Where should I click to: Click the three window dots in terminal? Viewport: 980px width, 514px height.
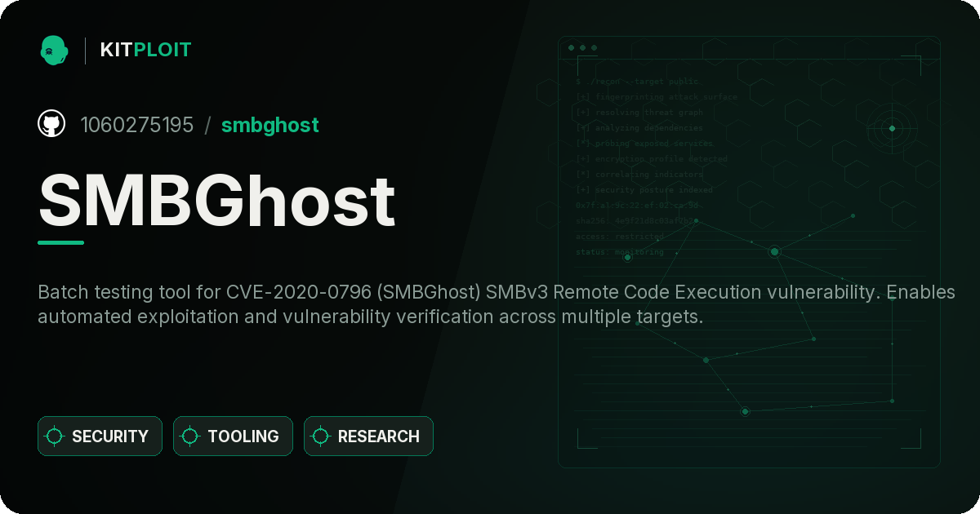tap(582, 48)
